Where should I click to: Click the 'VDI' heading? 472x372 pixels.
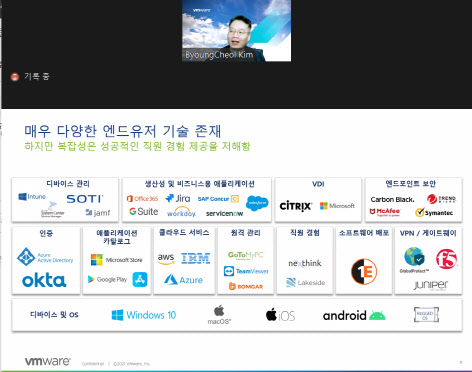(318, 184)
